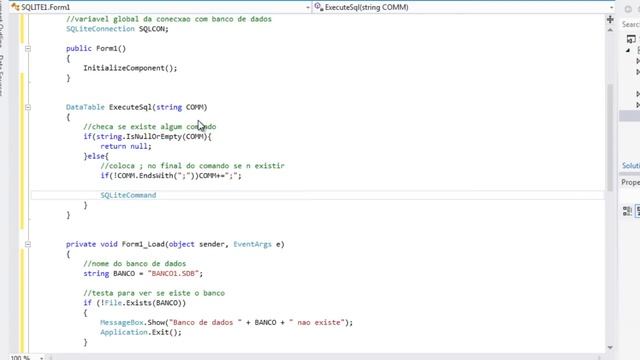Collapse the DataTable ExecuteSql method block
Viewport: 640px width, 360px height.
pos(28,107)
